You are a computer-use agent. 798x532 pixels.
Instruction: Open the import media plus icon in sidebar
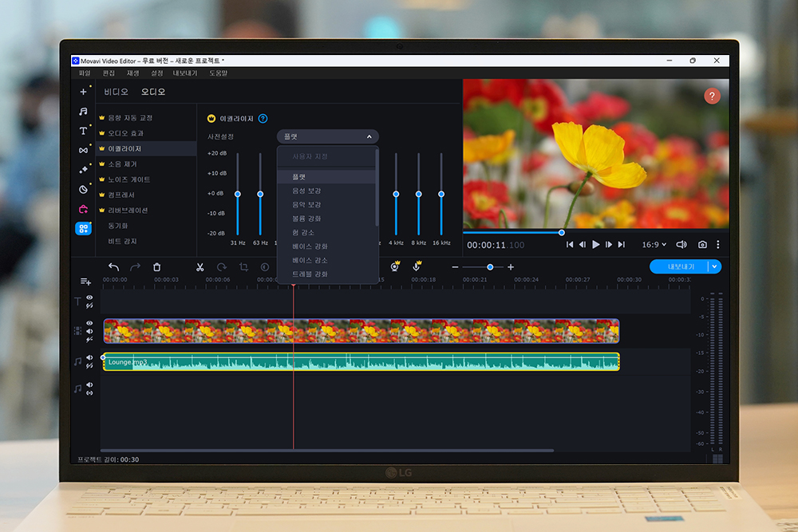(84, 92)
